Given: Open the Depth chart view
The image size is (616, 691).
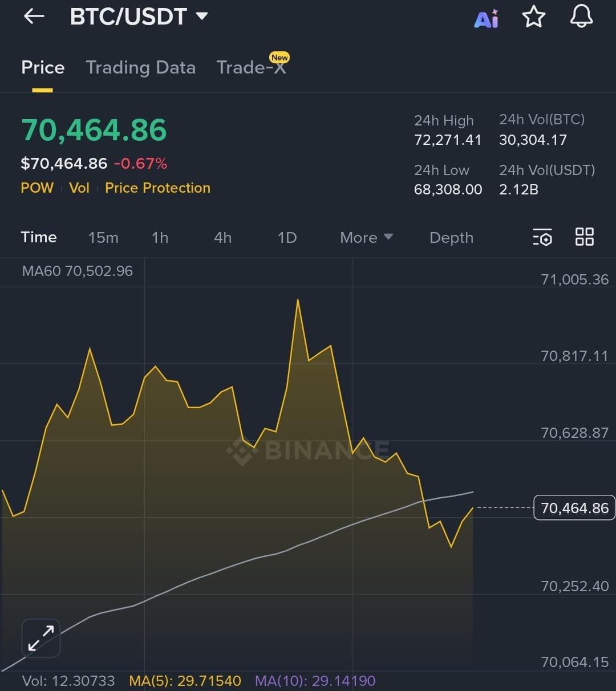Looking at the screenshot, I should point(451,238).
